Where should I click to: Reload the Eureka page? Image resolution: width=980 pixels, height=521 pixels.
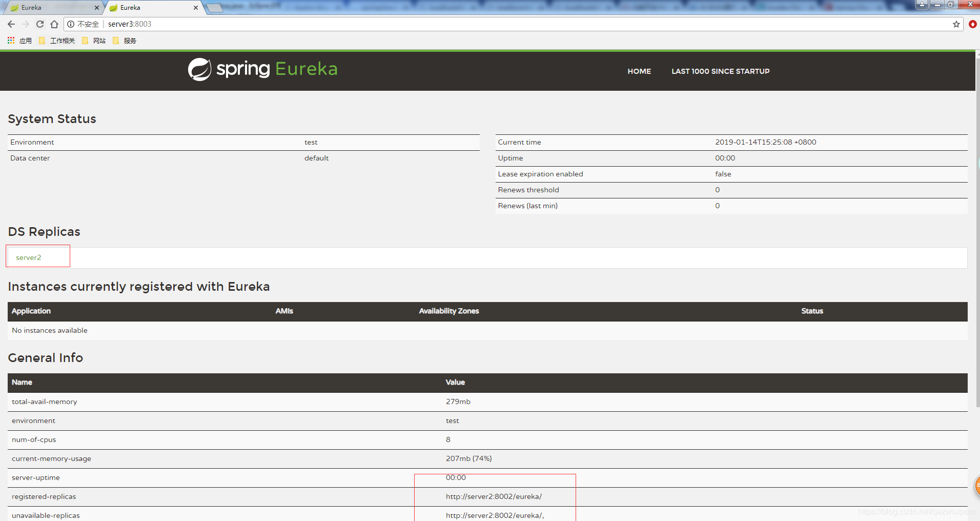(x=40, y=24)
